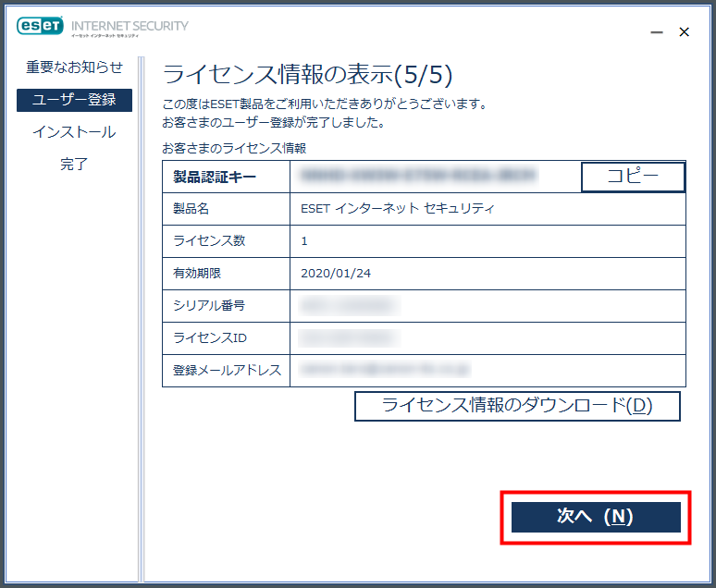Click the product name ESET インターネット セキュリティ

click(x=397, y=209)
